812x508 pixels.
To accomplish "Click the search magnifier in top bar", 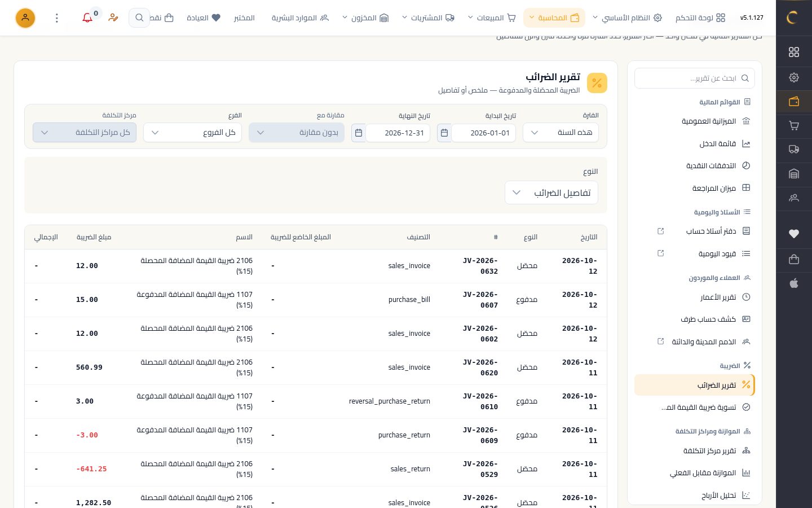I will [x=139, y=18].
